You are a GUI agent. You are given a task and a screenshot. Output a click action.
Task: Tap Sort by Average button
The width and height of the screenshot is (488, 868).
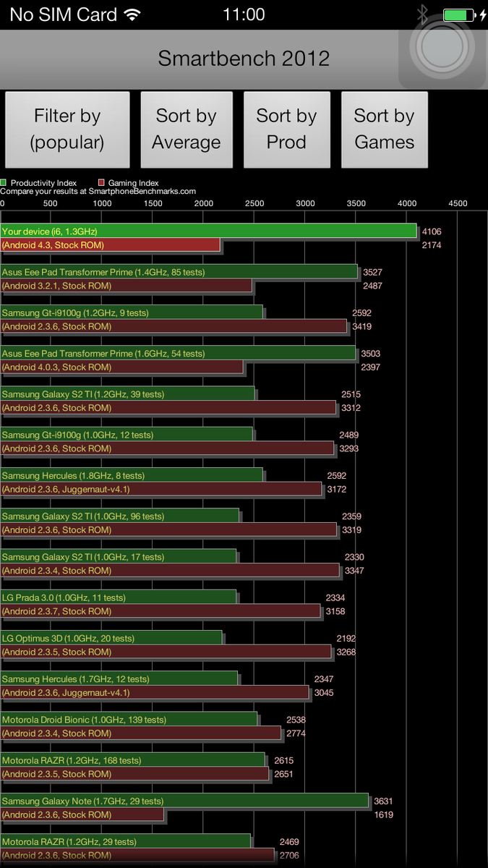coord(187,129)
